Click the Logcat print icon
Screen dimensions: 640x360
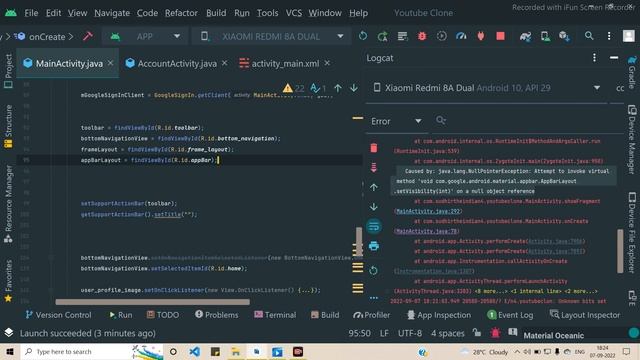[373, 246]
